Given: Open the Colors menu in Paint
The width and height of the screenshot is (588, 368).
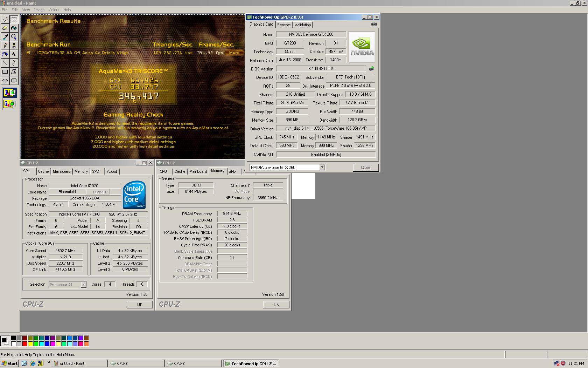Looking at the screenshot, I should pyautogui.click(x=54, y=10).
